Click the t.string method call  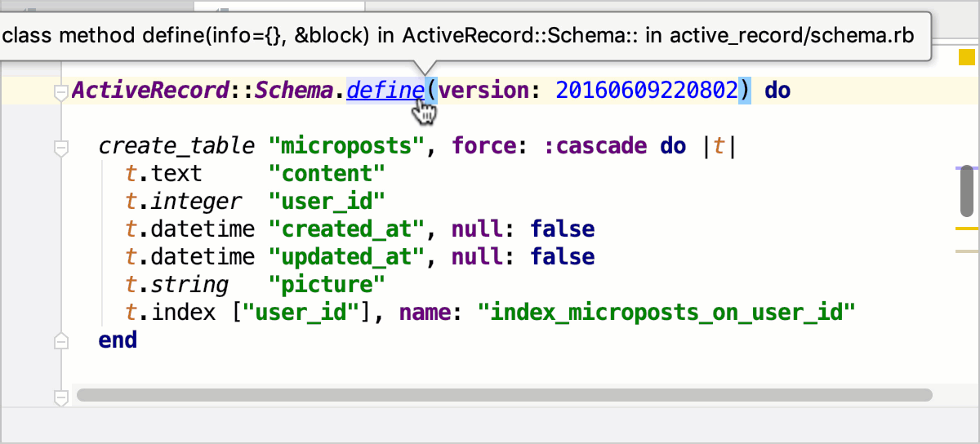pyautogui.click(x=177, y=285)
